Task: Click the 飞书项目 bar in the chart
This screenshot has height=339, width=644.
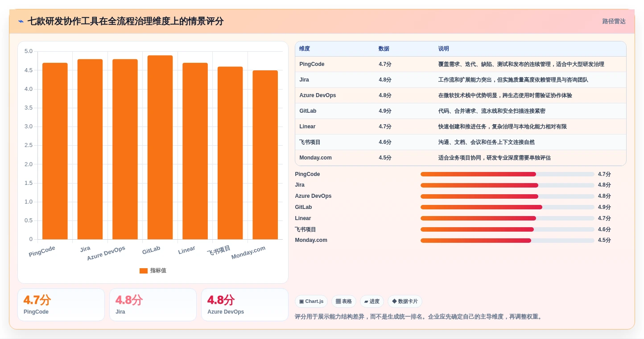Action: 230,153
